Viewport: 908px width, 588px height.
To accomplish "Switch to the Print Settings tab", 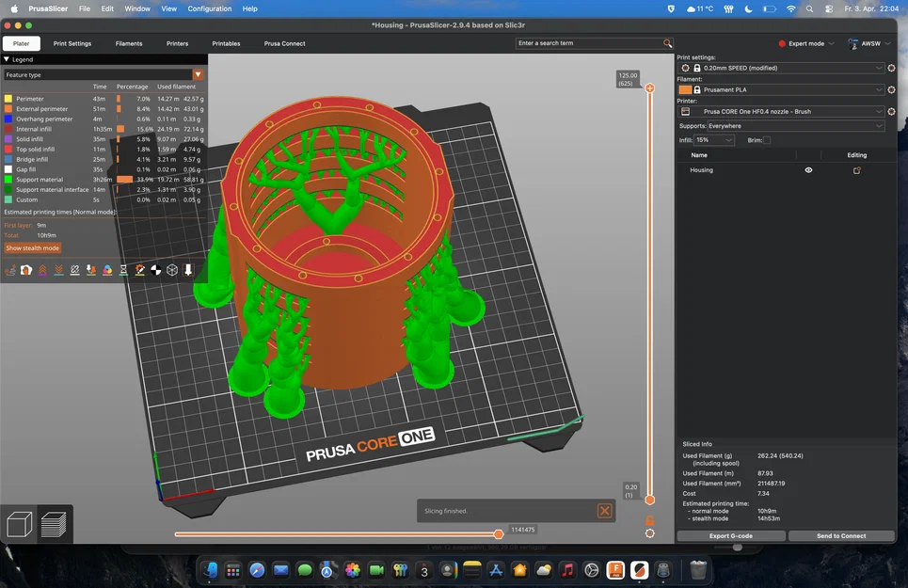I will click(x=72, y=43).
